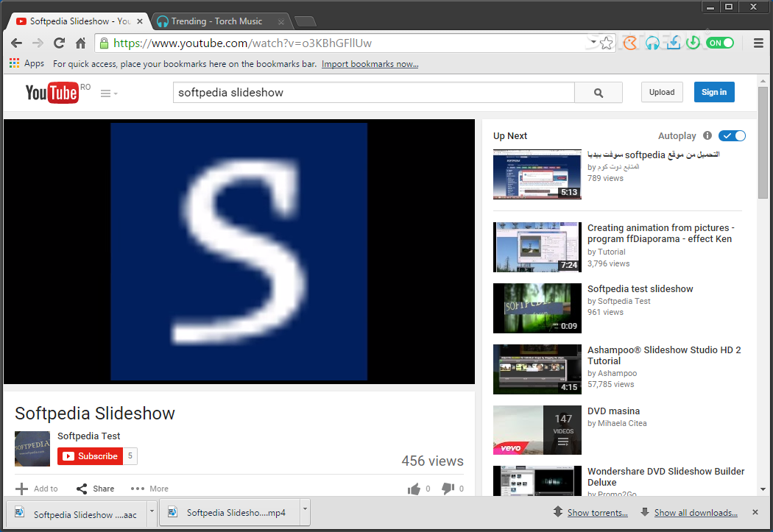Go back to the previous page
Image resolution: width=773 pixels, height=532 pixels.
pyautogui.click(x=16, y=43)
